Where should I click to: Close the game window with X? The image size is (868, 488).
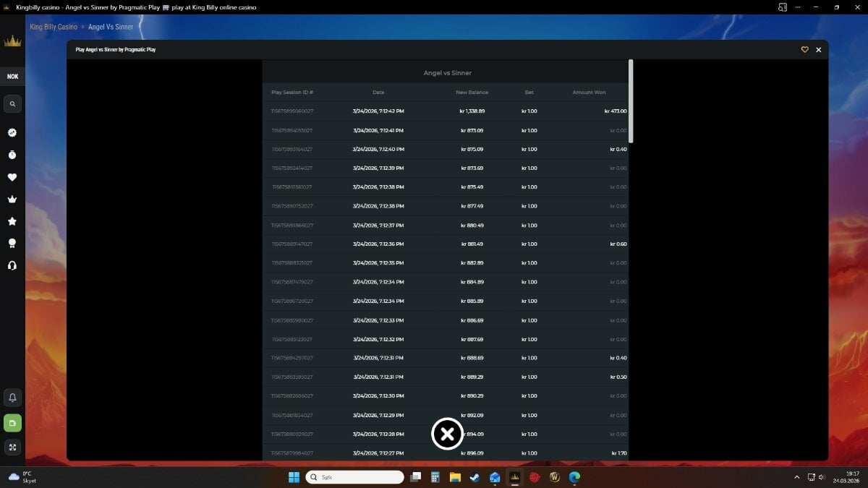(x=819, y=50)
